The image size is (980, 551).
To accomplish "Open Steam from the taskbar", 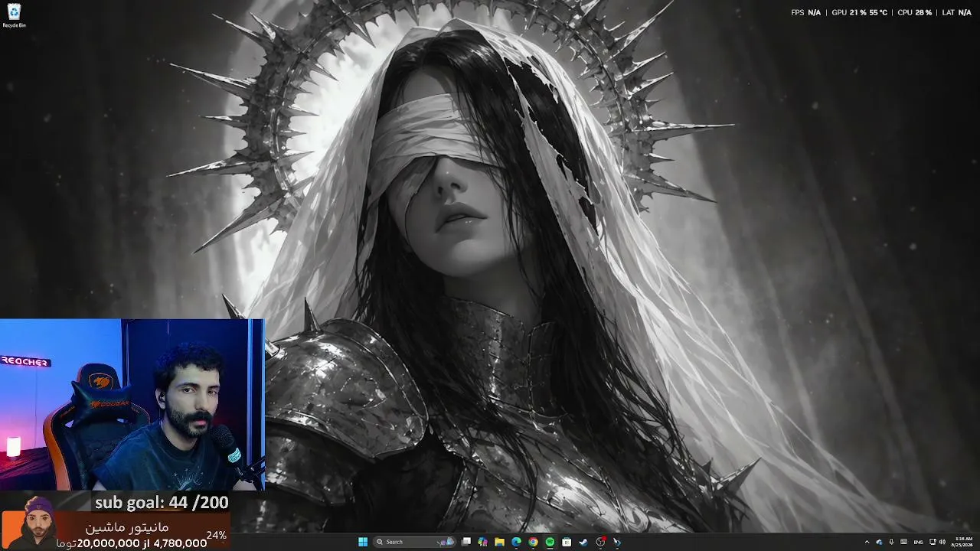I will pos(583,542).
